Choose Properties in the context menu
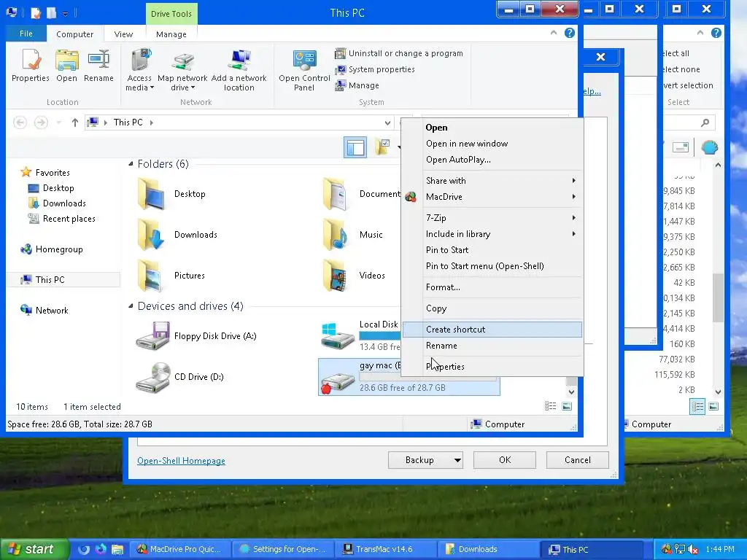 click(x=492, y=367)
